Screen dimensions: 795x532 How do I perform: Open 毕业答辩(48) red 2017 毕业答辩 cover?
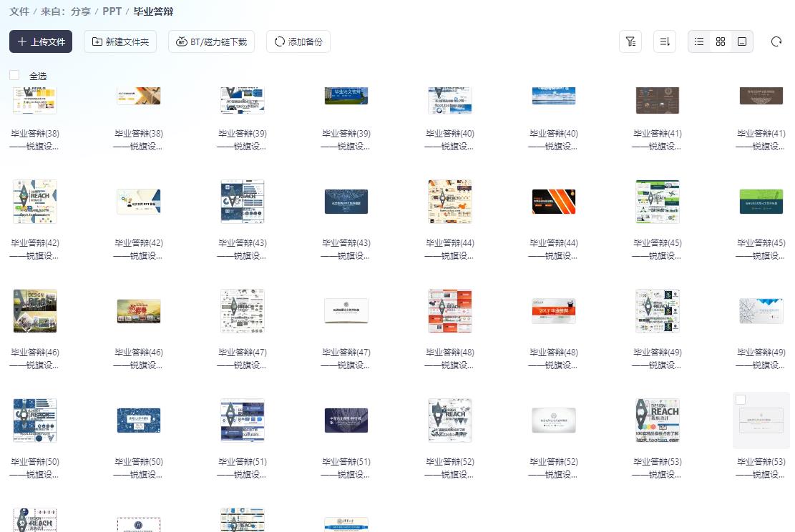(x=554, y=311)
